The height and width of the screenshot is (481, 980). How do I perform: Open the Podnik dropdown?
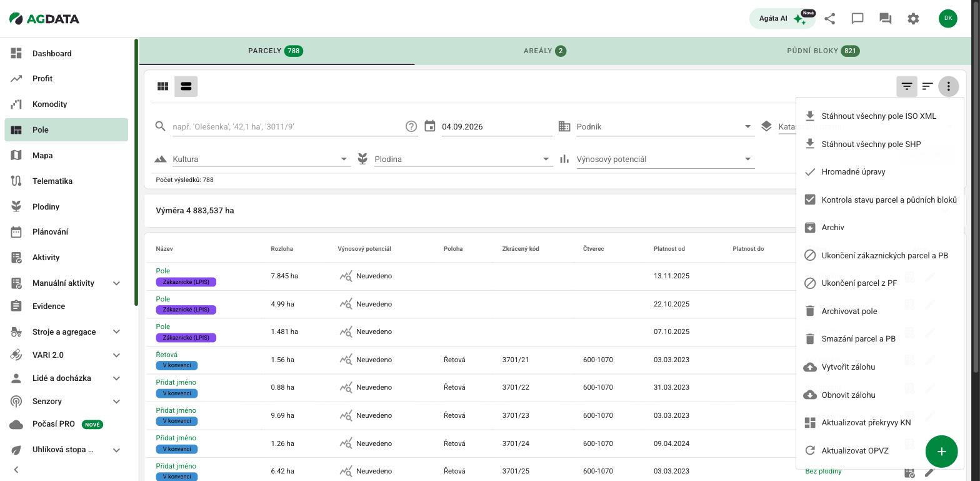tap(665, 126)
